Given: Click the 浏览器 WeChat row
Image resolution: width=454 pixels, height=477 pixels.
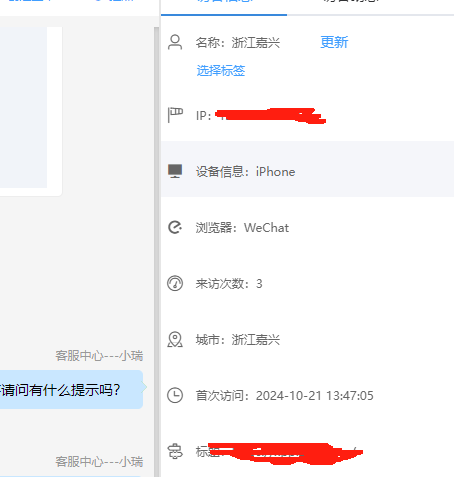Looking at the screenshot, I should (307, 227).
